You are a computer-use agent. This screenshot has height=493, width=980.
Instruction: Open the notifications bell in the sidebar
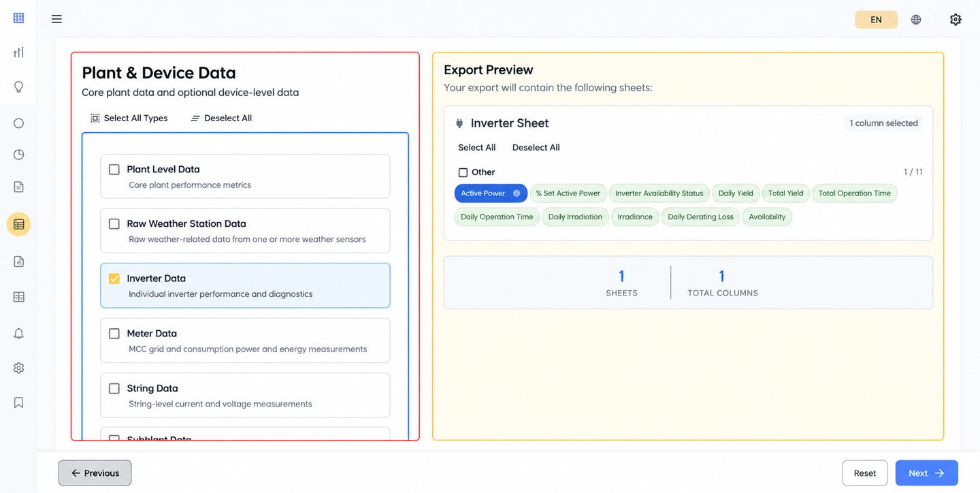18,334
